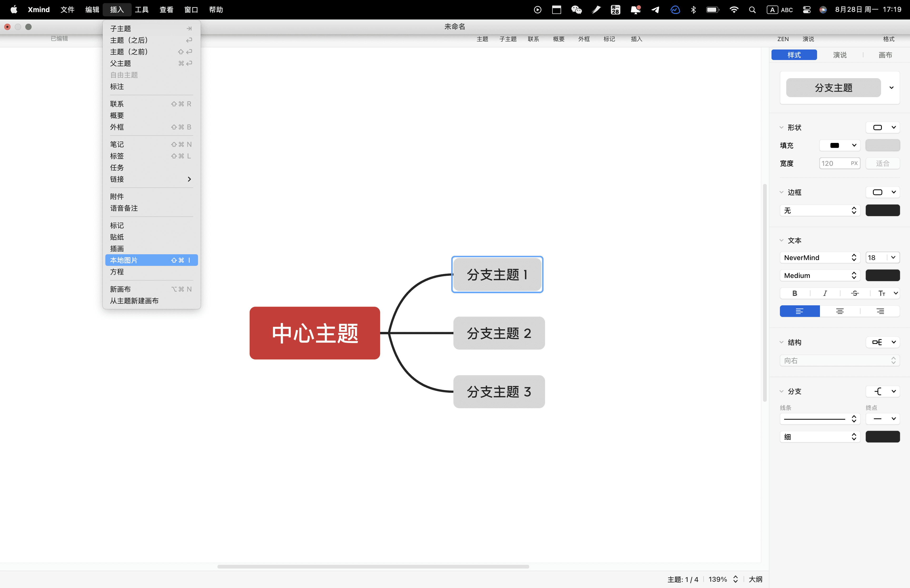Open the branch shape icon picker

tap(883, 391)
